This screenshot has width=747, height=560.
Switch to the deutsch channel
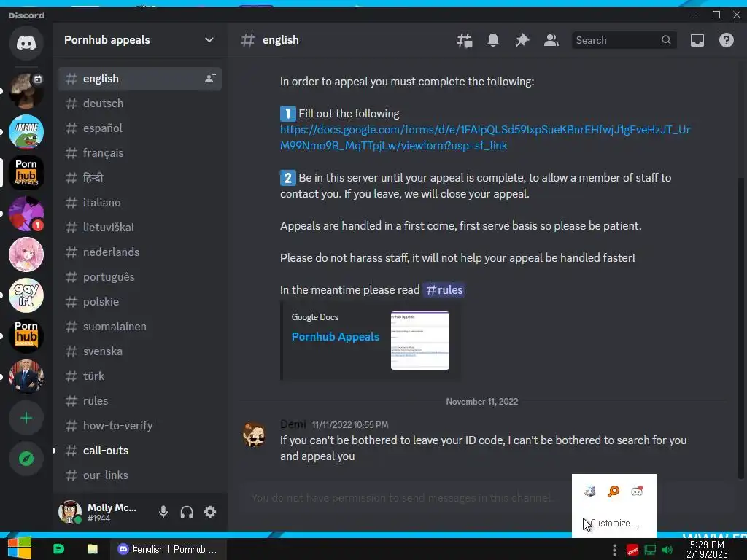pyautogui.click(x=139, y=104)
